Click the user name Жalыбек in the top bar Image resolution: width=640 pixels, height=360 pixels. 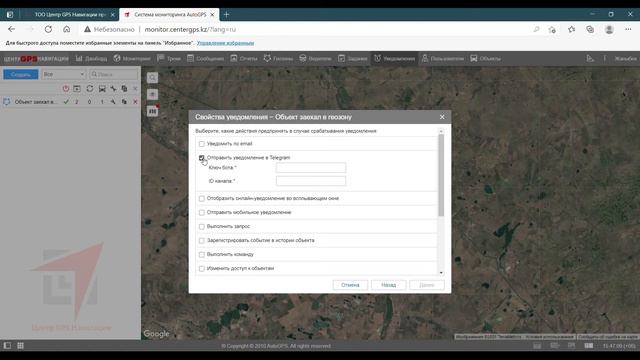(x=625, y=59)
